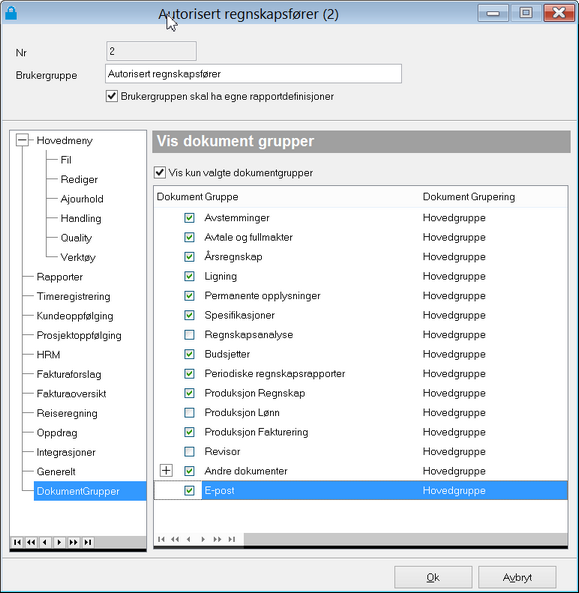Screen dimensions: 579x593
Task: Toggle the Ligning checkbox
Action: click(x=189, y=276)
